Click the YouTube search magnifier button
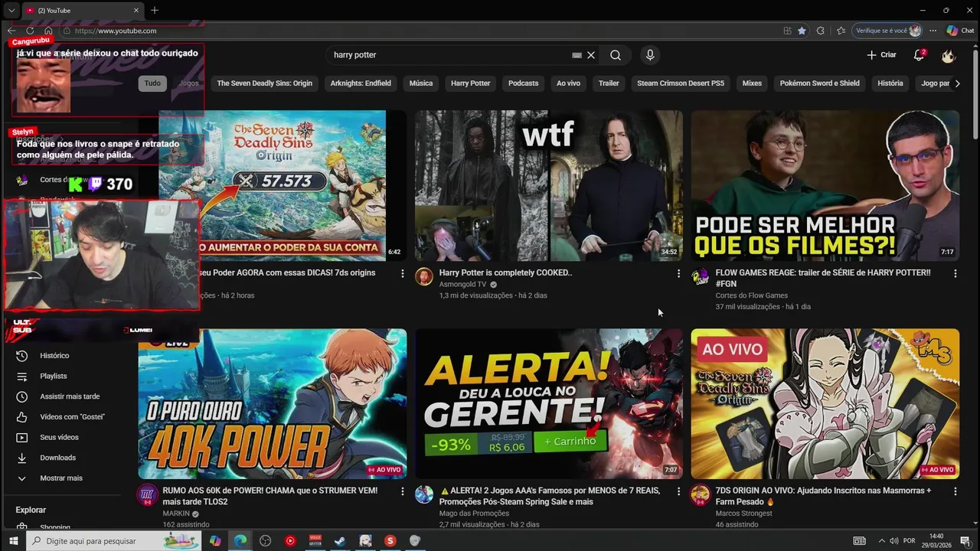Image resolution: width=980 pixels, height=551 pixels. click(616, 55)
